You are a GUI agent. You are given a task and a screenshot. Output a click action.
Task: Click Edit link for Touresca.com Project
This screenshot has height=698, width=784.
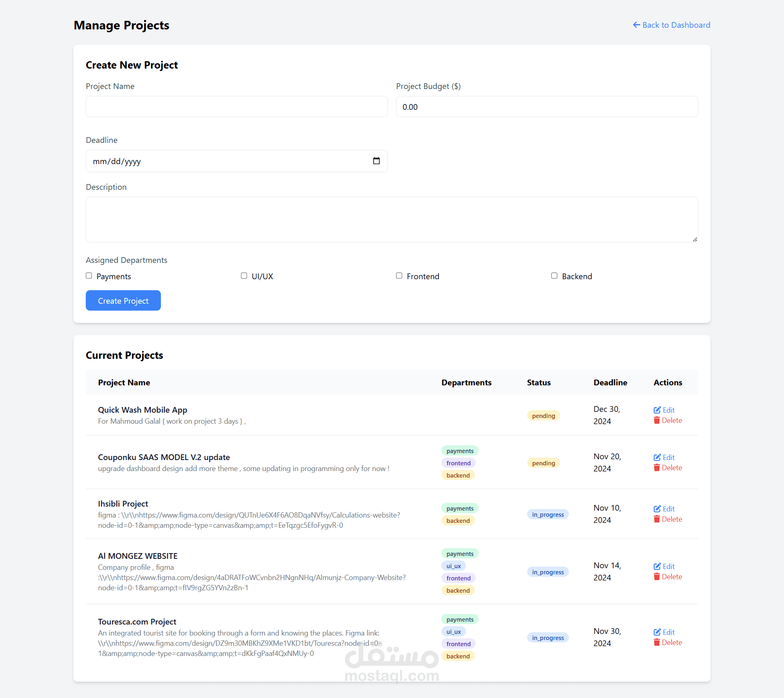pos(668,632)
